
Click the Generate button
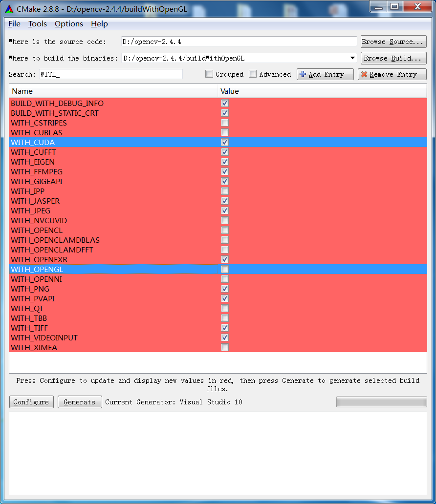click(80, 402)
